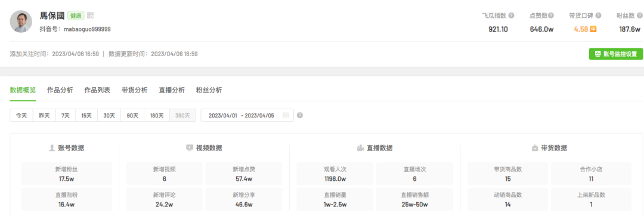Go to the 粉丝分析 tab
The width and height of the screenshot is (644, 216).
[x=209, y=90]
